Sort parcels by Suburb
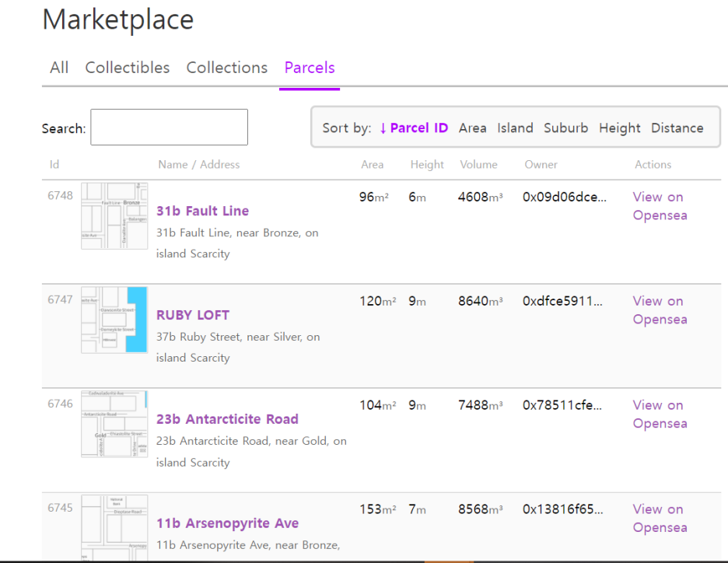 coord(565,128)
